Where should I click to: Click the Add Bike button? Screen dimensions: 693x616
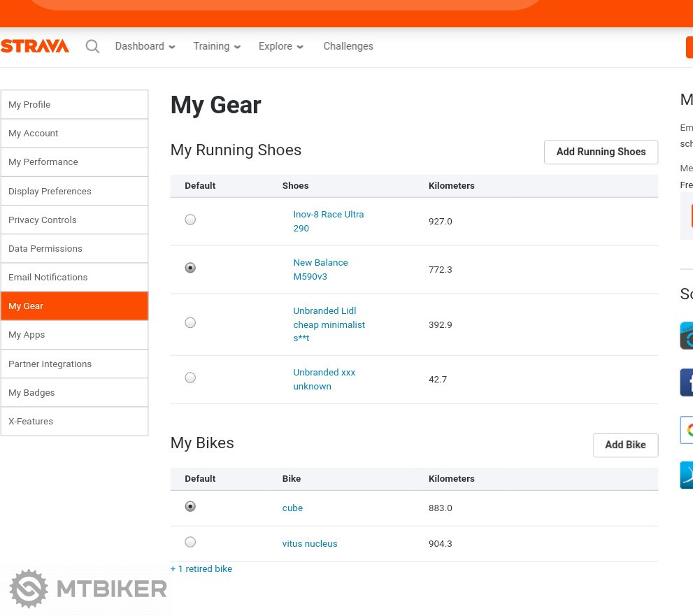pos(625,445)
